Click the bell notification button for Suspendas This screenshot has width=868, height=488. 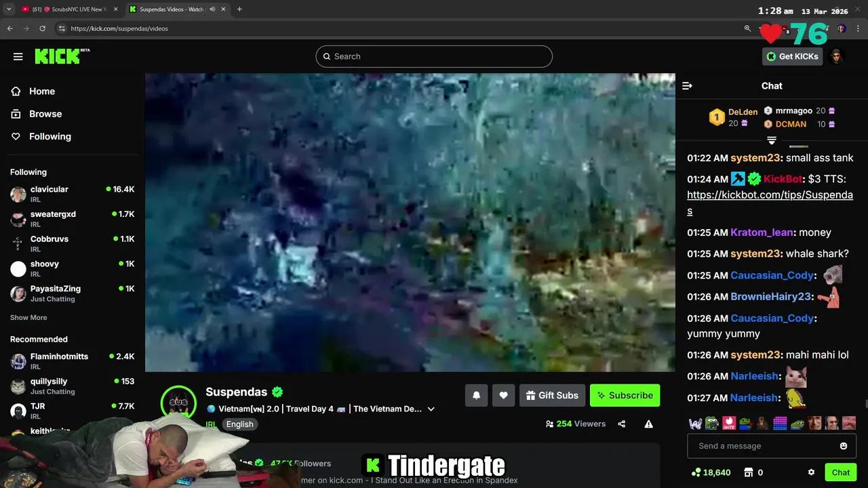(x=476, y=395)
